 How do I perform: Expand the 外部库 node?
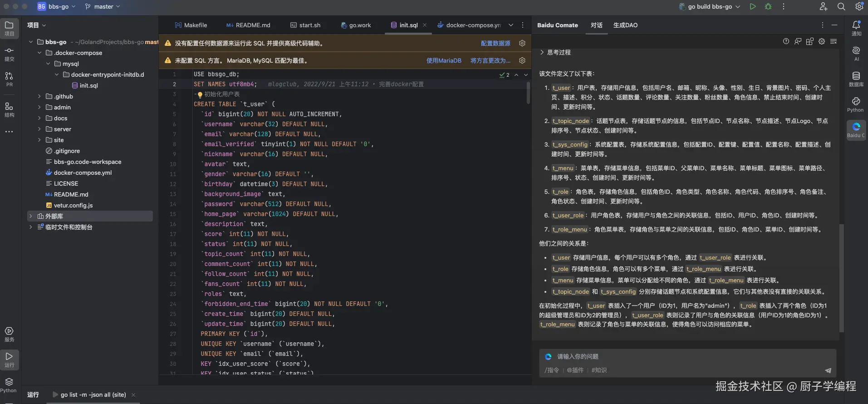pyautogui.click(x=31, y=216)
